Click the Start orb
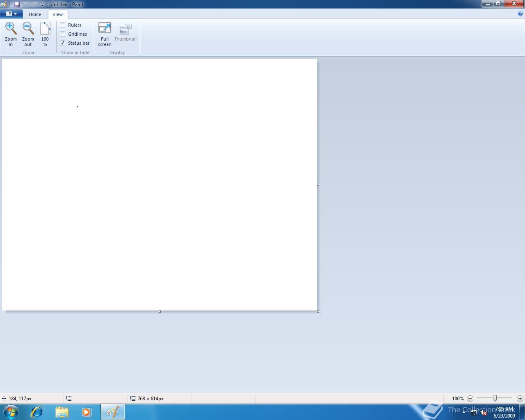 click(x=11, y=412)
